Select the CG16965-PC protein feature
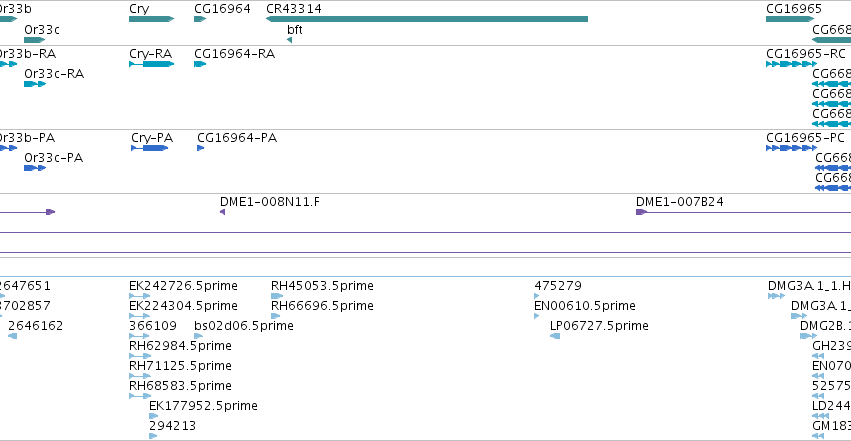 click(x=791, y=148)
